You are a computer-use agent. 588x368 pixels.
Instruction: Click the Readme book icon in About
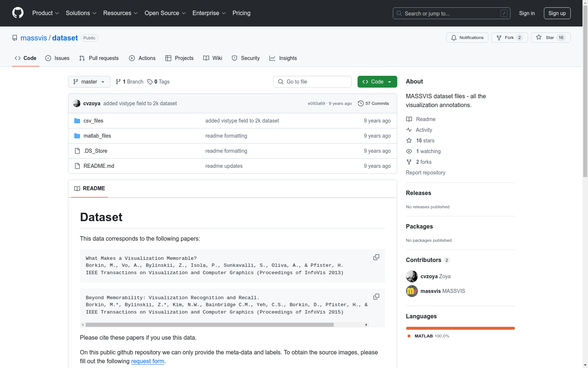pyautogui.click(x=409, y=119)
